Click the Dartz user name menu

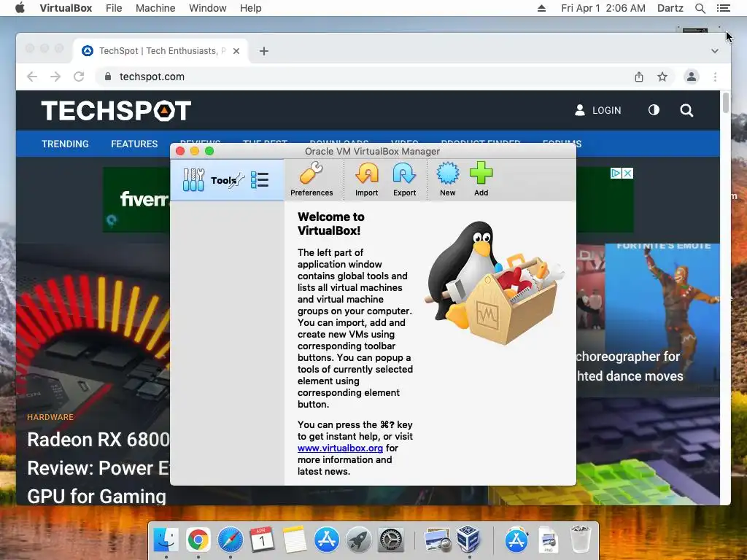click(670, 8)
